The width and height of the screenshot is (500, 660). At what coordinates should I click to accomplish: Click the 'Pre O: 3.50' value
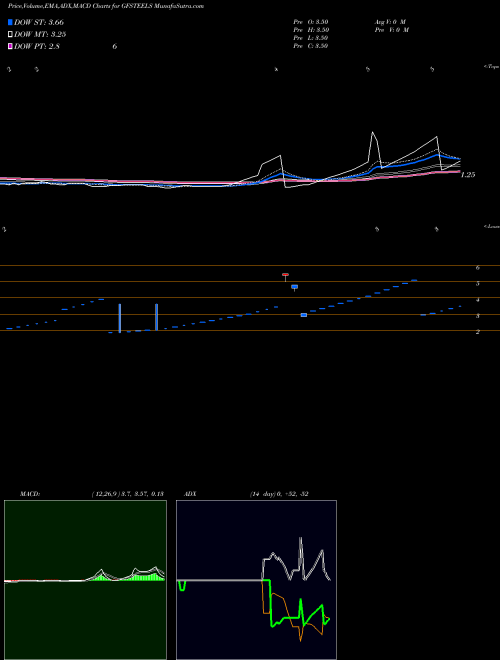click(311, 22)
